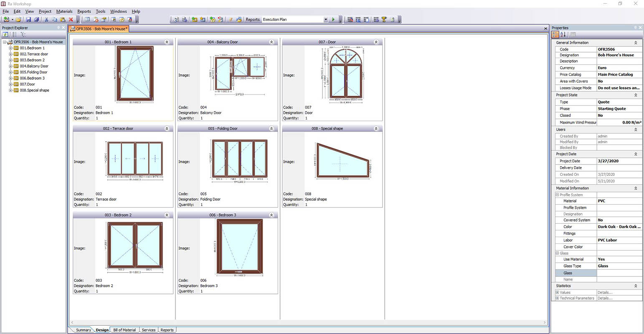
Task: Close the Project Explorer panel
Action: click(x=63, y=28)
